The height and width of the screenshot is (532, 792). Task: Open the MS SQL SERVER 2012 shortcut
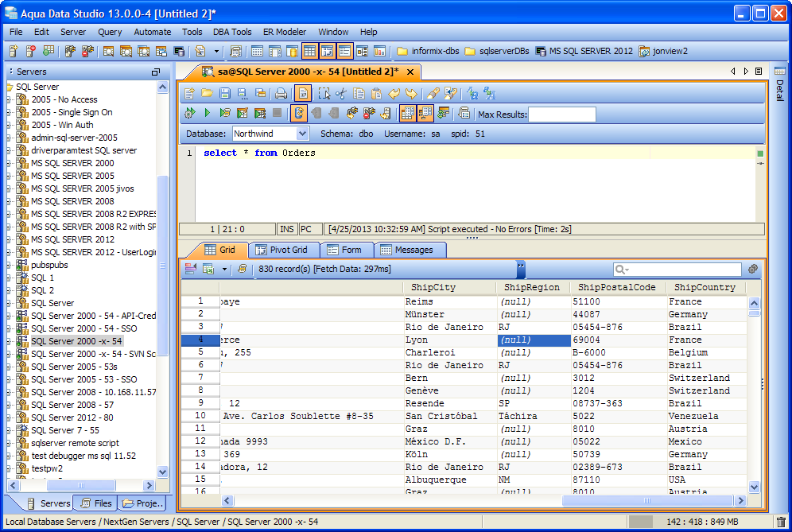(584, 51)
